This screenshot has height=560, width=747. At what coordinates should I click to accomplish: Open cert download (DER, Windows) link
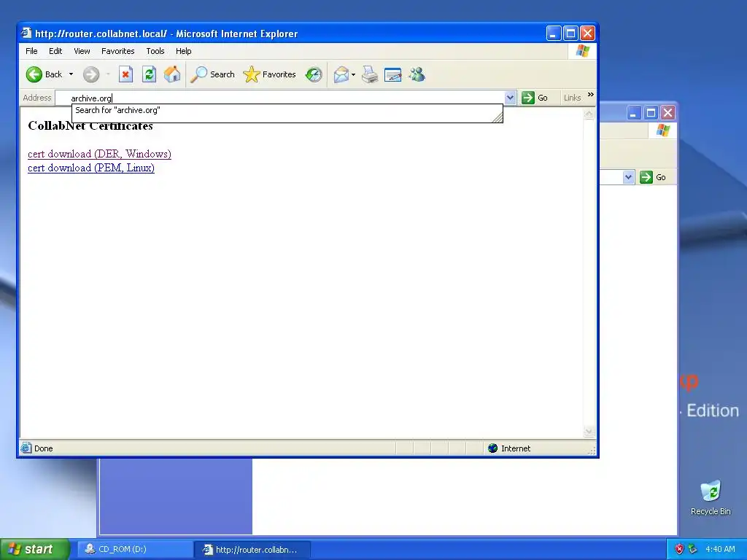(x=99, y=154)
